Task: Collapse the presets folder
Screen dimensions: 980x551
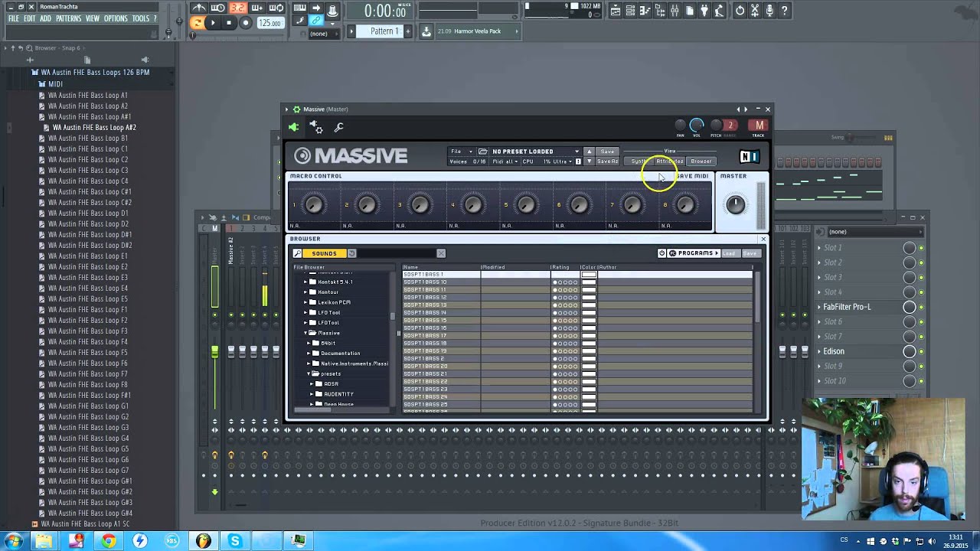Action: (308, 373)
